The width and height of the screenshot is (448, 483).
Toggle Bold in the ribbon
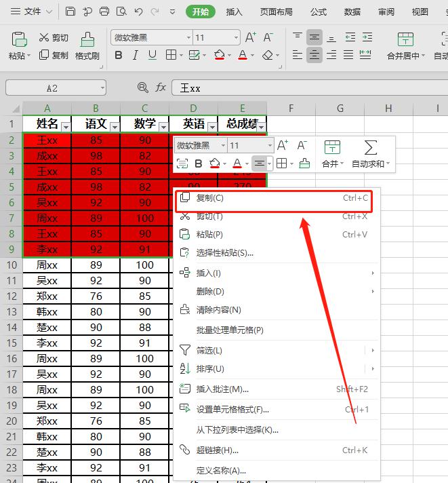pyautogui.click(x=119, y=55)
